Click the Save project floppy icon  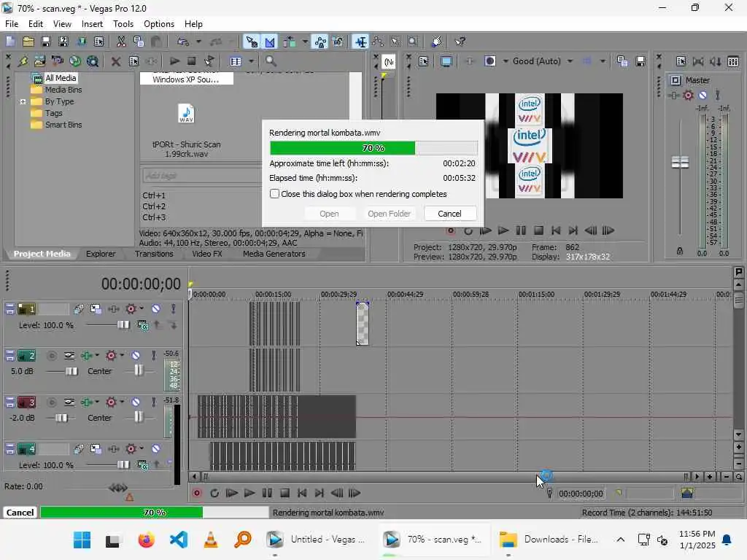click(x=46, y=42)
